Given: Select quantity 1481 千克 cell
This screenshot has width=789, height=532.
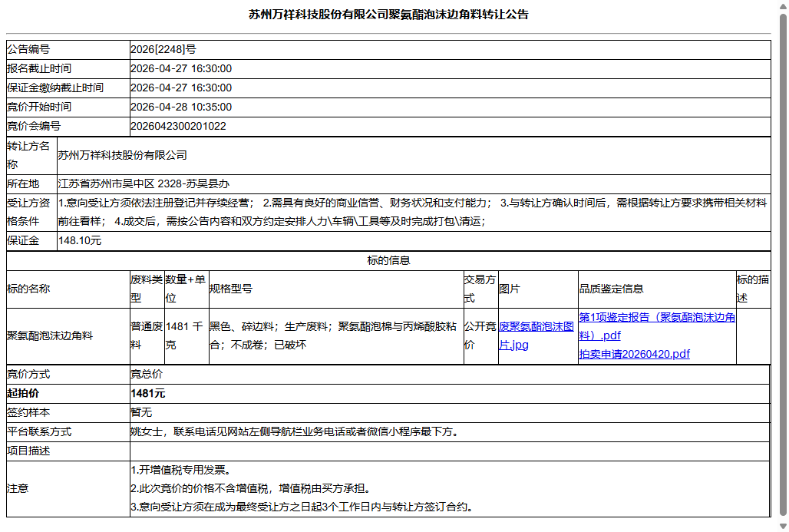Looking at the screenshot, I should [x=187, y=335].
